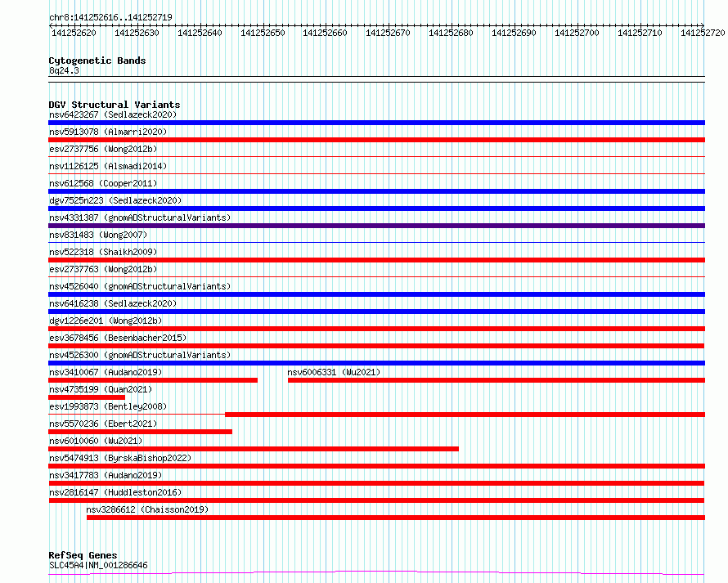
Task: Click ruler position 141252670
Action: (x=389, y=33)
